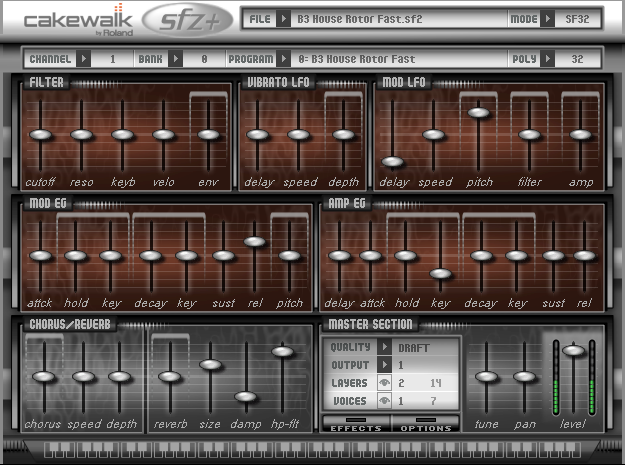Open the POLY arrow selector
This screenshot has height=465, width=625.
point(548,59)
